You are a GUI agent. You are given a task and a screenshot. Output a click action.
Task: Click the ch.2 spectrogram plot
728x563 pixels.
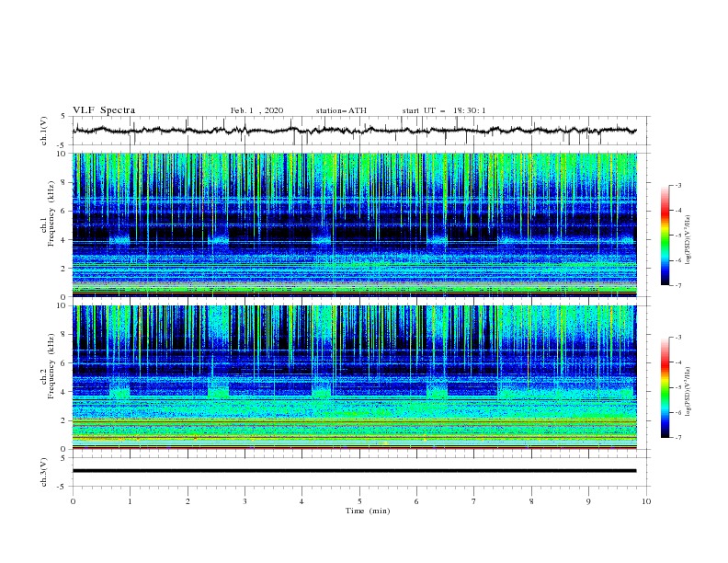(354, 377)
